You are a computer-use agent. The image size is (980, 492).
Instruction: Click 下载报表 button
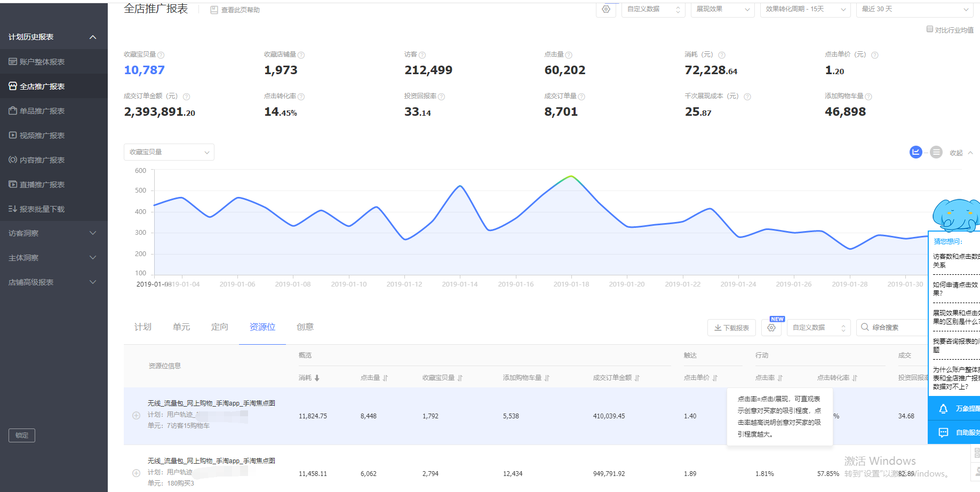[732, 328]
